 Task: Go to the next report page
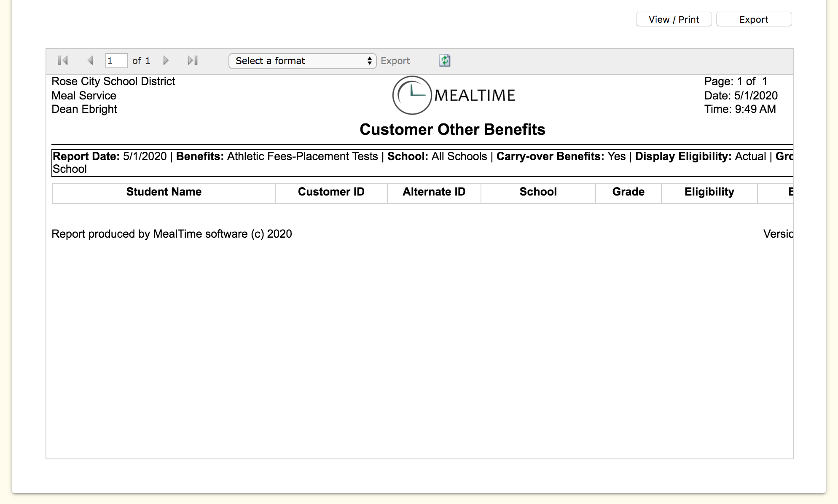coord(166,61)
